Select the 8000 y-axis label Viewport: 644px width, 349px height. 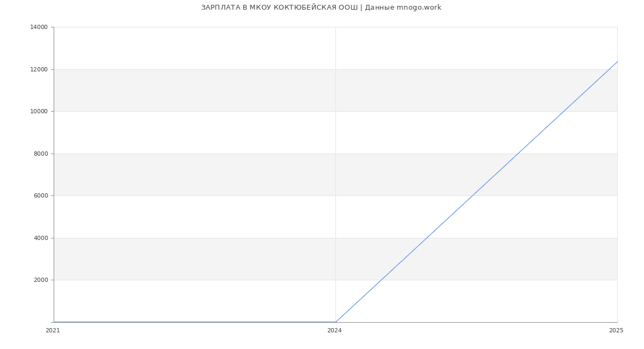point(41,154)
